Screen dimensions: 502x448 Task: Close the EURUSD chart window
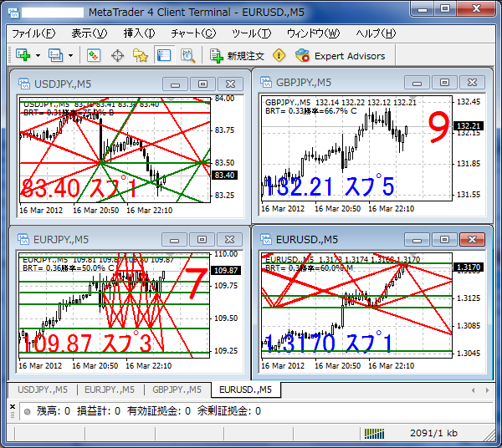(x=472, y=240)
